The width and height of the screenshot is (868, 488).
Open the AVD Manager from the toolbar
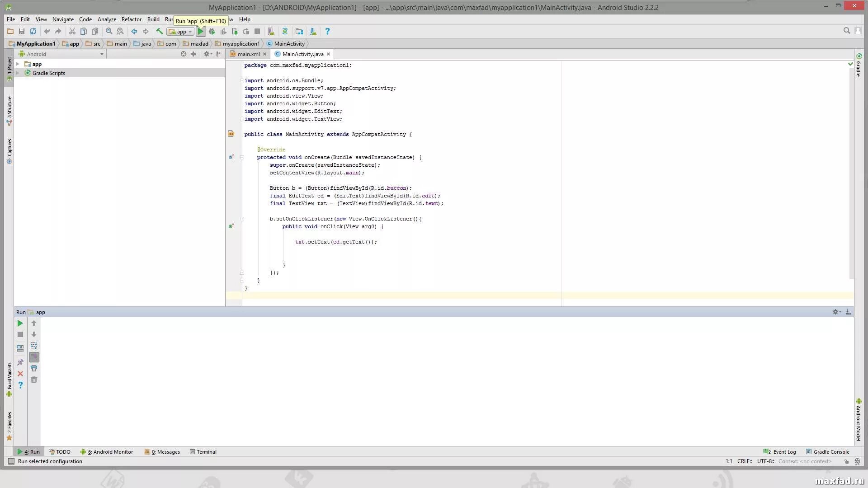[271, 31]
